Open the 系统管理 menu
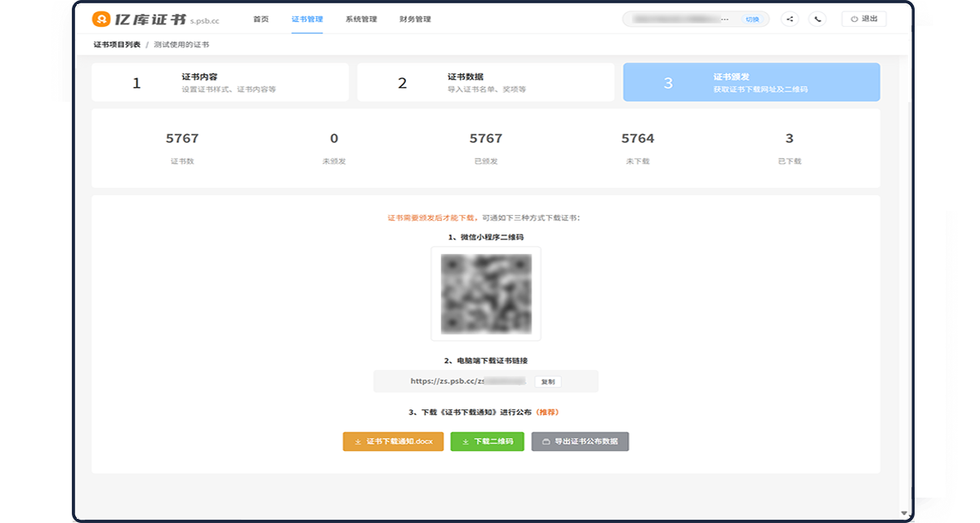The width and height of the screenshot is (980, 523). tap(361, 19)
